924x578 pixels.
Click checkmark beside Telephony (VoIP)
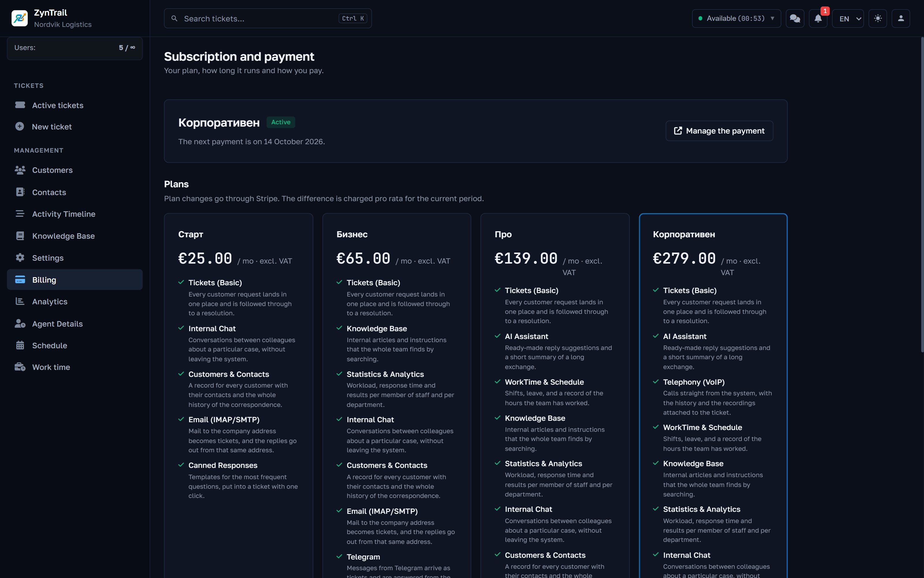655,381
